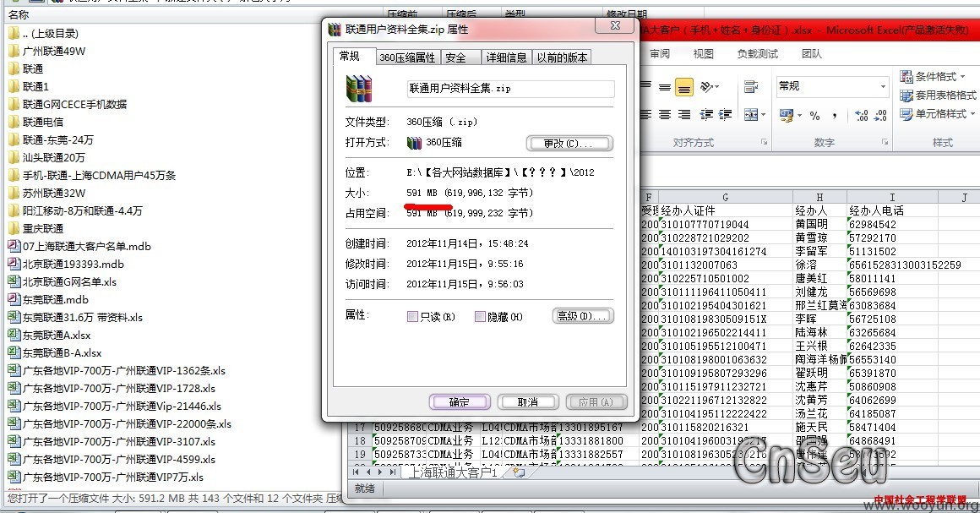Toggle the 隐藏(H) hidden checkbox
The image size is (980, 513).
pos(480,317)
